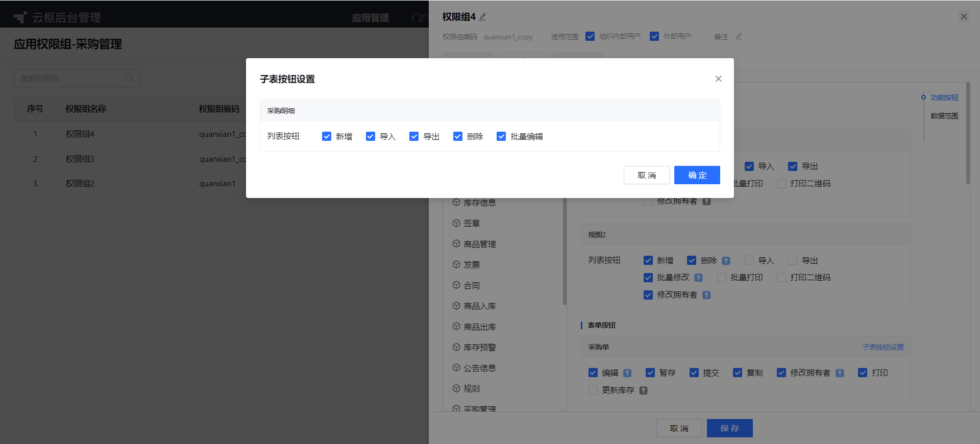This screenshot has height=444, width=980.
Task: Click the cube icon beside 商品入库
Action: tap(456, 305)
